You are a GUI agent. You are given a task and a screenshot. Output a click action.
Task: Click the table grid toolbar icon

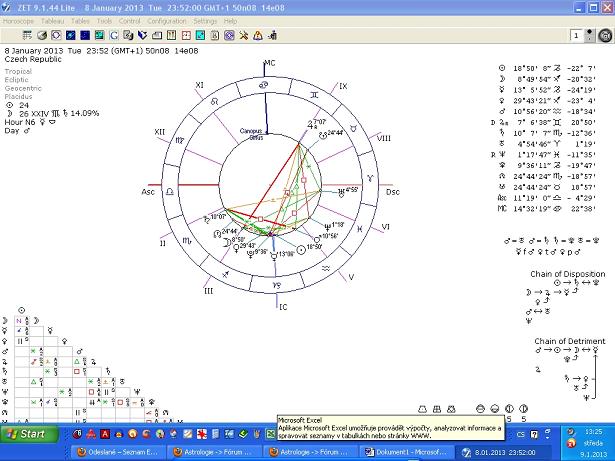[27, 36]
